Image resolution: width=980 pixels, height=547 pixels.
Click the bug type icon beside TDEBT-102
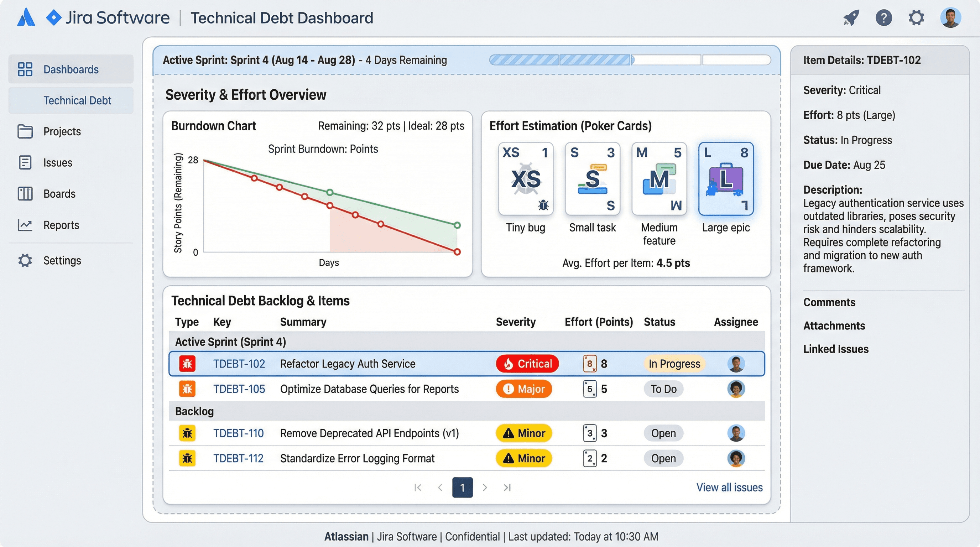[x=187, y=364]
